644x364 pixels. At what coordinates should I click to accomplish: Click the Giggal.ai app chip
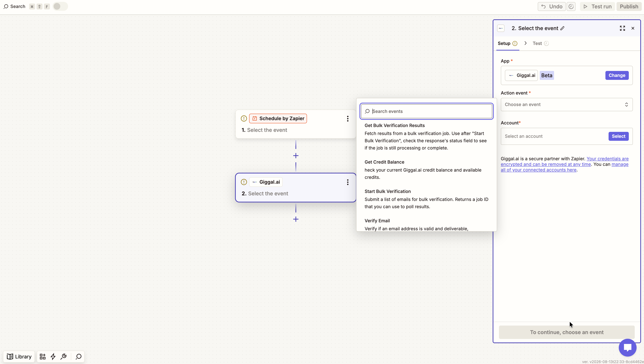(x=521, y=75)
